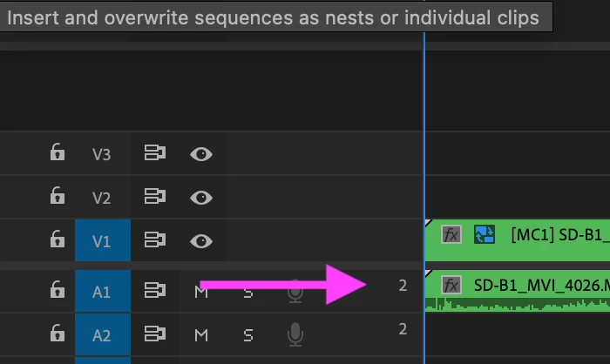610x364 pixels.
Task: Hide the V2 track output eye
Action: (201, 197)
